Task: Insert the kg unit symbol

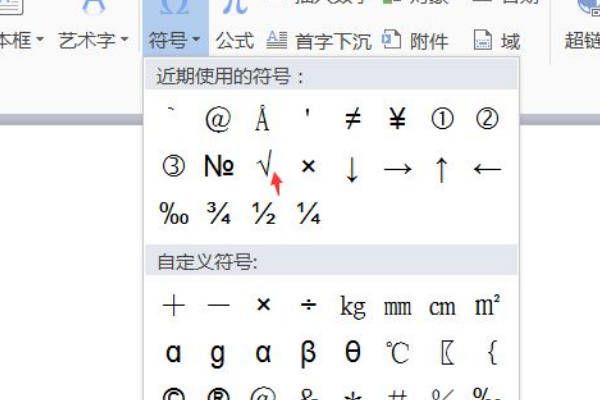Action: [353, 307]
